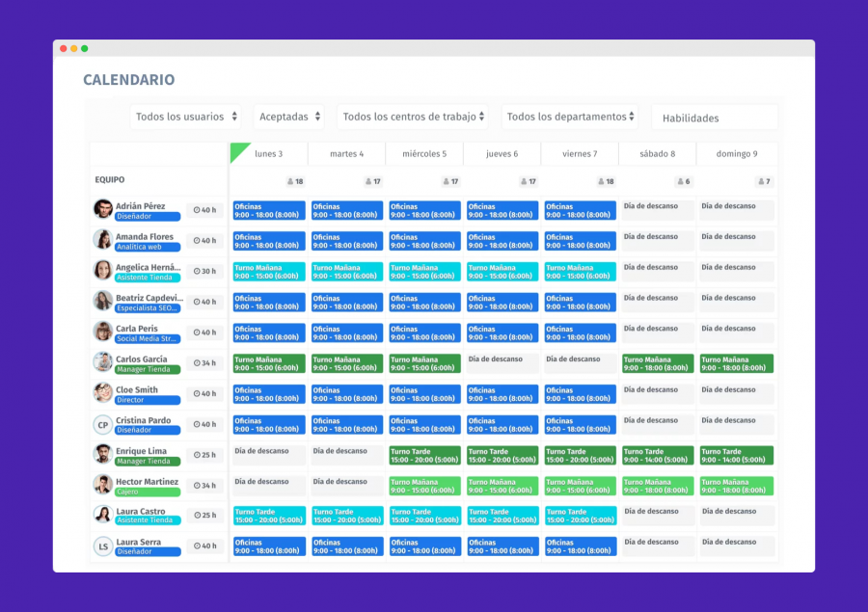This screenshot has height=612, width=868.
Task: Select the jueves 6 column header
Action: point(502,154)
